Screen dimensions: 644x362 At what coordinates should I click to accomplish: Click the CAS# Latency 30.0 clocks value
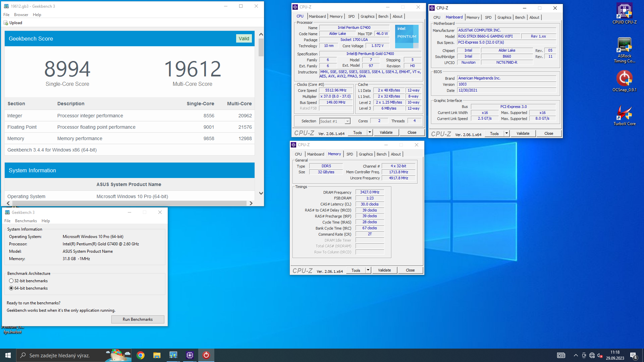point(370,204)
